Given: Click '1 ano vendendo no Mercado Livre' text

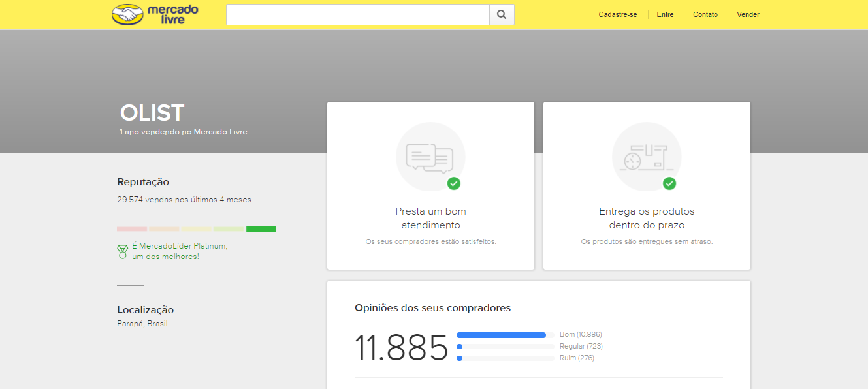Looking at the screenshot, I should [184, 132].
